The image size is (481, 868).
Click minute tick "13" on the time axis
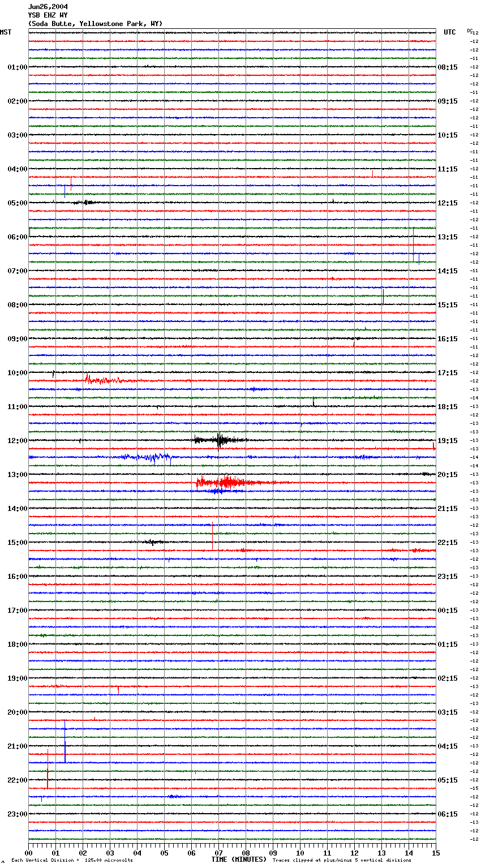[381, 853]
